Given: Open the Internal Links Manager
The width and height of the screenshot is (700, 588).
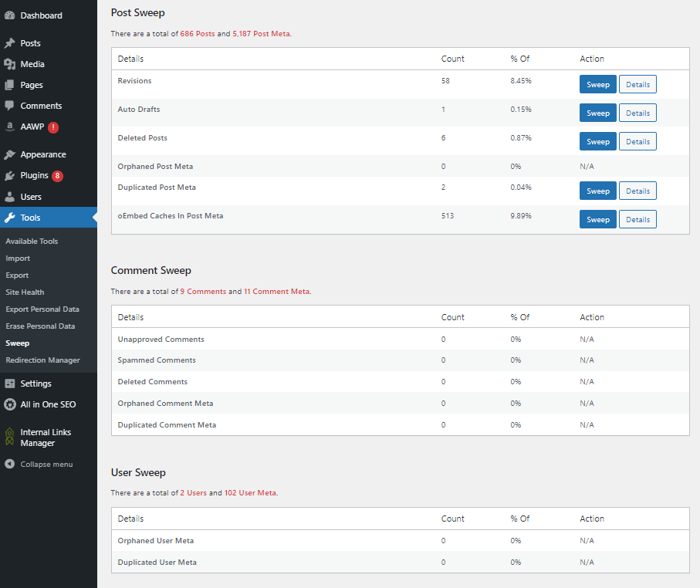Looking at the screenshot, I should (x=10, y=437).
